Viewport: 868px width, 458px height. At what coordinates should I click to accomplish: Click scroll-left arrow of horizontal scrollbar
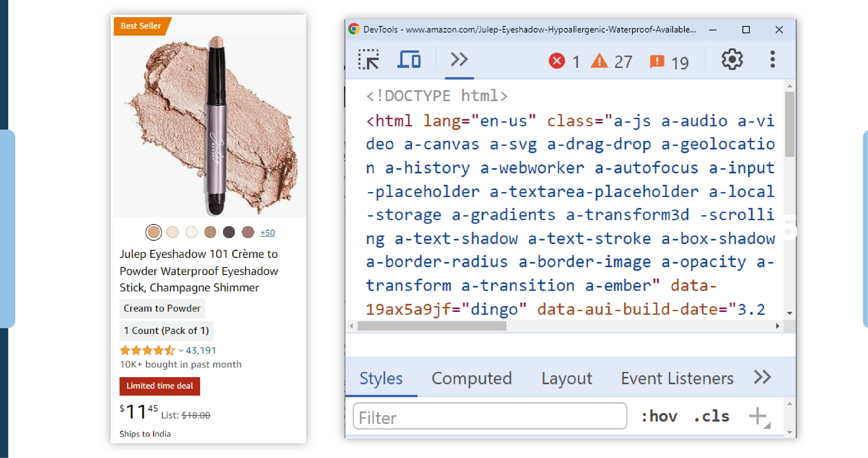[351, 326]
